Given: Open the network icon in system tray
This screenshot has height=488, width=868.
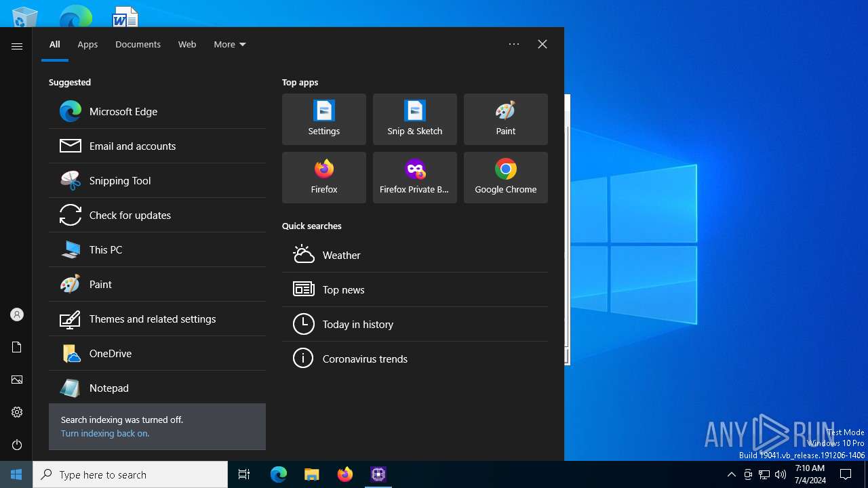Looking at the screenshot, I should click(x=764, y=474).
